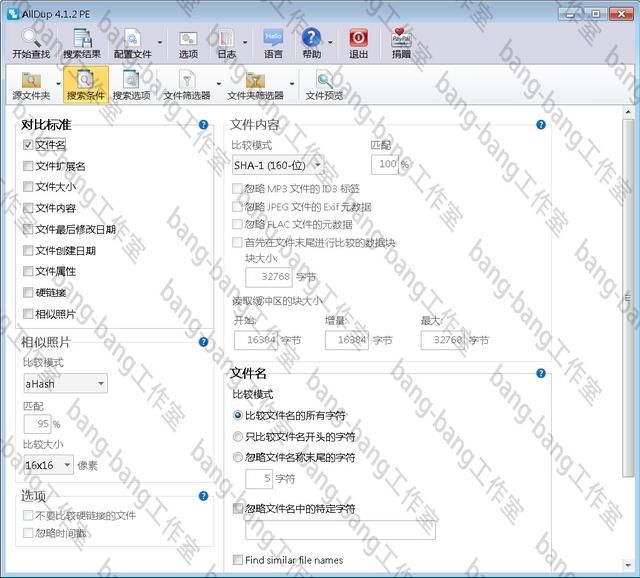Enable 文件内容 checkbox
This screenshot has width=640, height=578.
pos(28,208)
